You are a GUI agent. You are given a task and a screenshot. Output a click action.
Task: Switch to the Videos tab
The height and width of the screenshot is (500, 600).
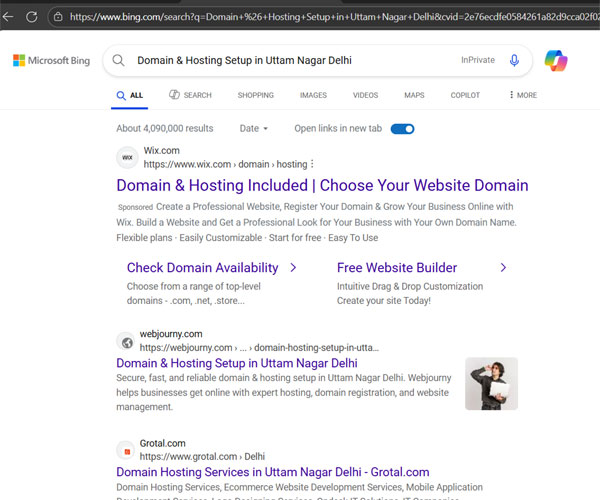(x=365, y=95)
